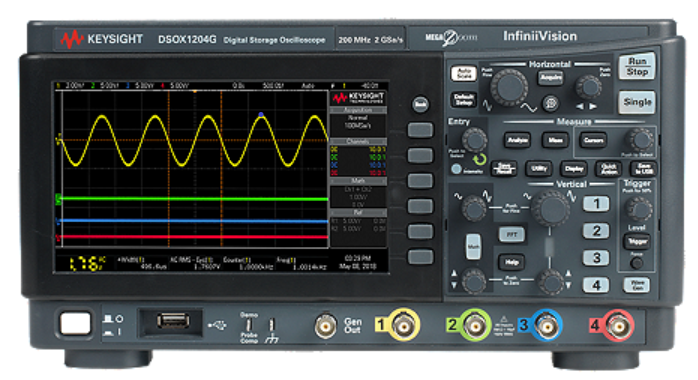Screen dimensions: 698x380
Task: Click the Acquisition heading in screen sidebar
Action: 358,110
